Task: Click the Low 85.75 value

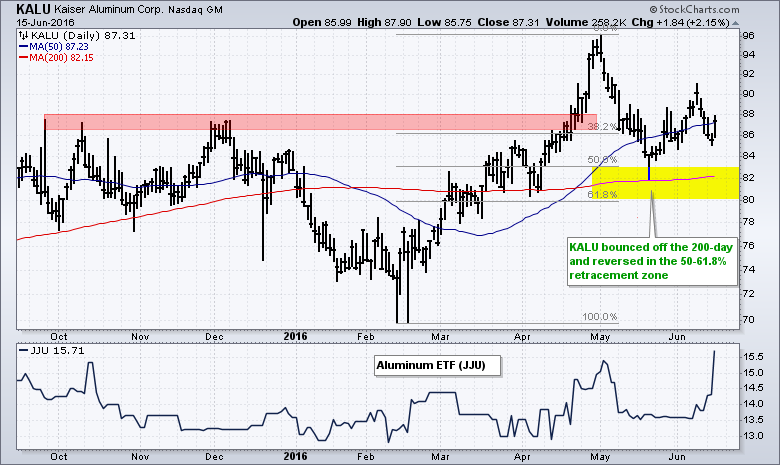Action: pyautogui.click(x=444, y=22)
